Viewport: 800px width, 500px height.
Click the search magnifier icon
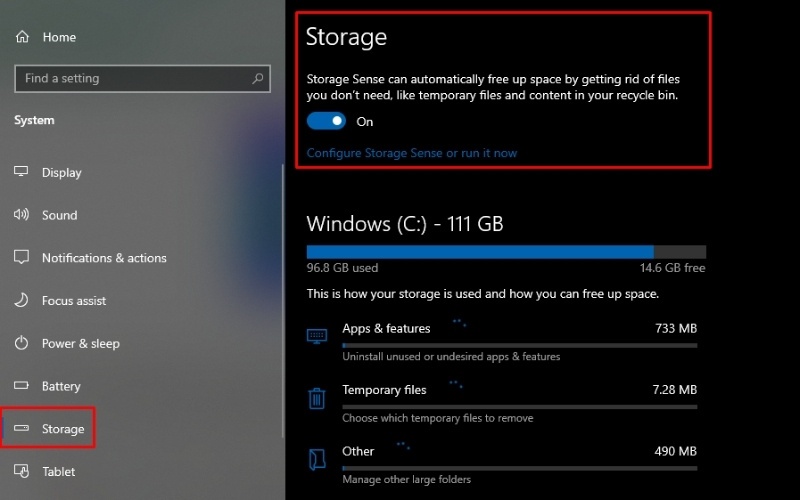click(x=258, y=78)
